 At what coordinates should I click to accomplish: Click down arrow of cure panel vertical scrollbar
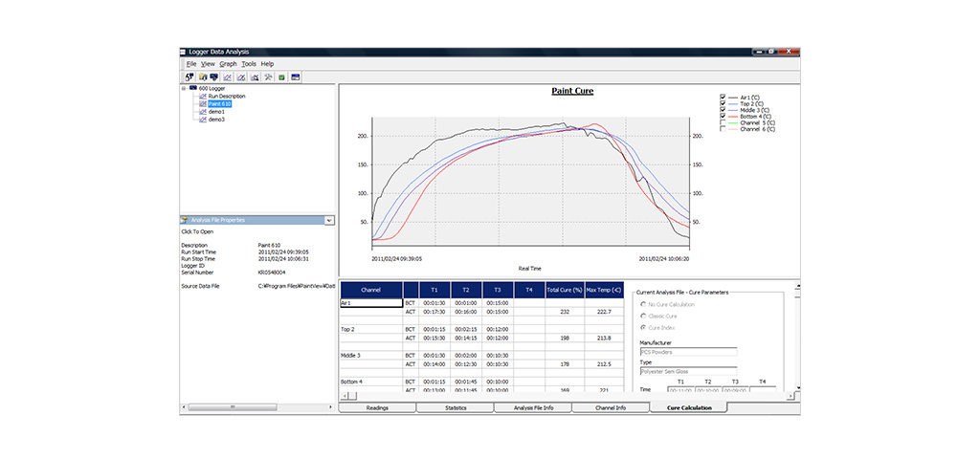pos(797,388)
